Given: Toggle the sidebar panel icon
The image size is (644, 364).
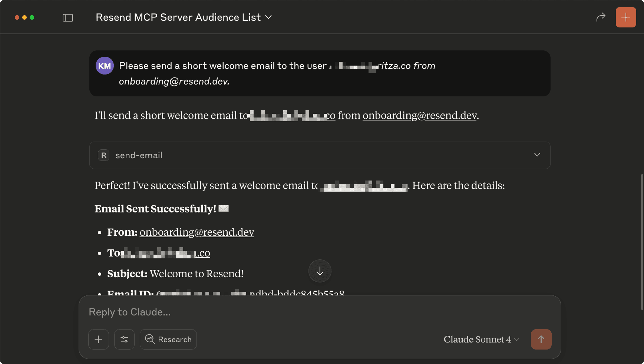Looking at the screenshot, I should coord(68,17).
